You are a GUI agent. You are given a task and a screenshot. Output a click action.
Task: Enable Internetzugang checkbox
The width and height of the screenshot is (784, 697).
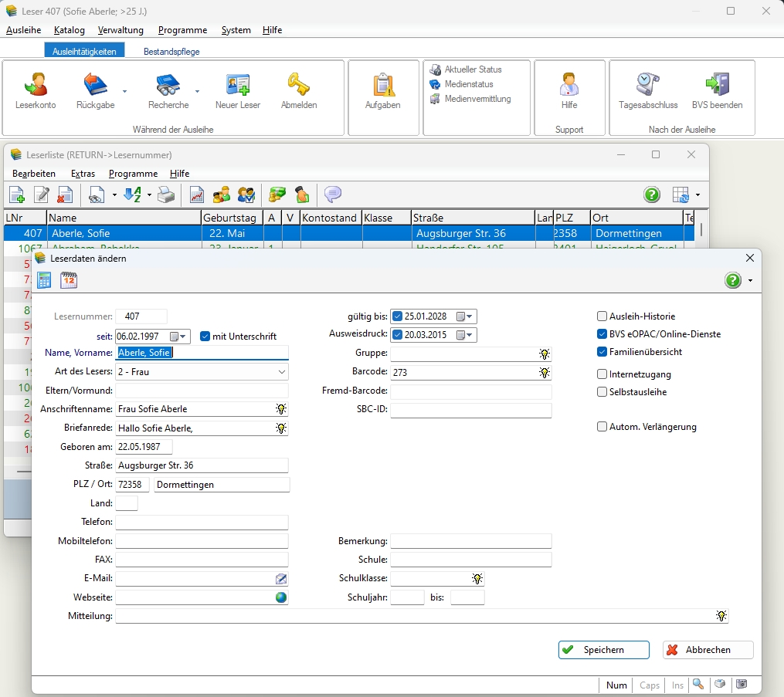602,374
